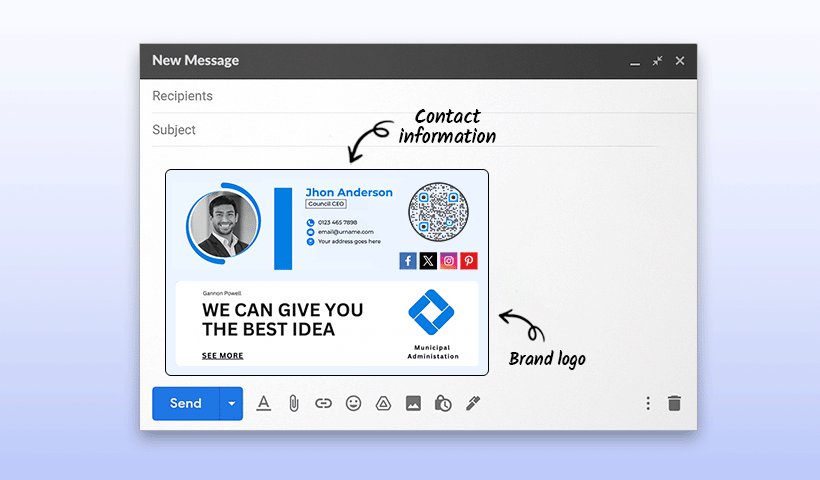Click the Recipients field

[x=400, y=96]
